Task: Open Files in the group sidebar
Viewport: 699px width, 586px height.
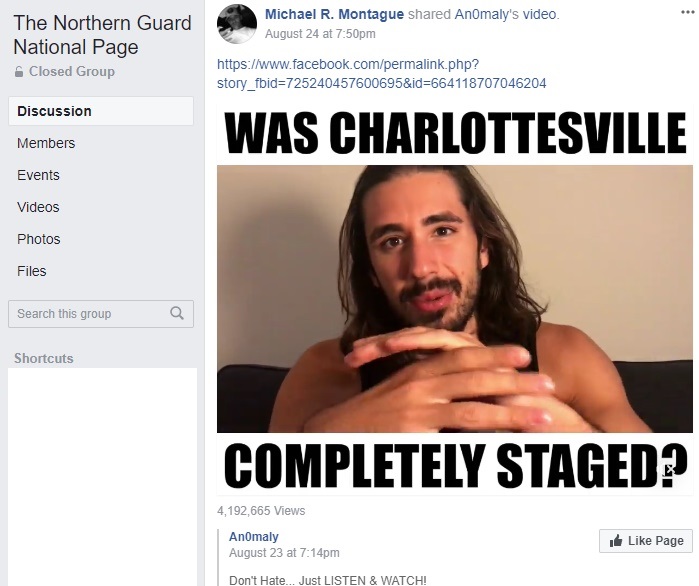Action: pos(32,271)
